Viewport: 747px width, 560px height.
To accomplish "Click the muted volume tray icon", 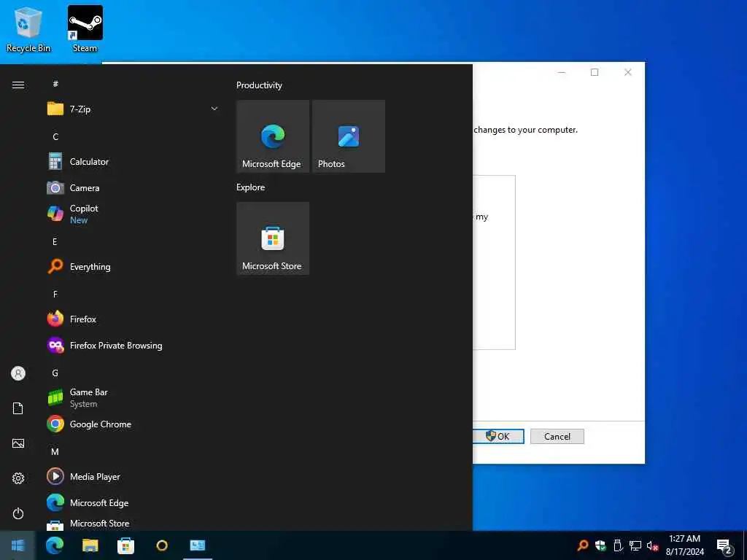I will coord(653,545).
